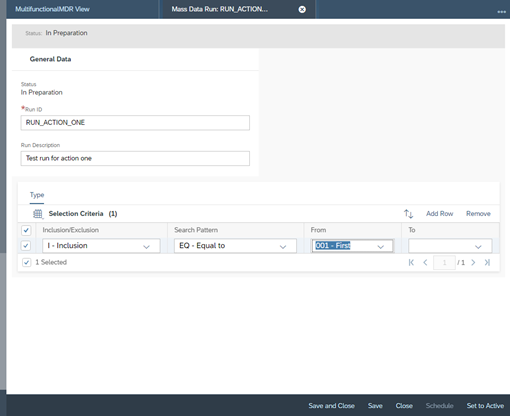
Task: Go to the first page of results
Action: (x=411, y=262)
